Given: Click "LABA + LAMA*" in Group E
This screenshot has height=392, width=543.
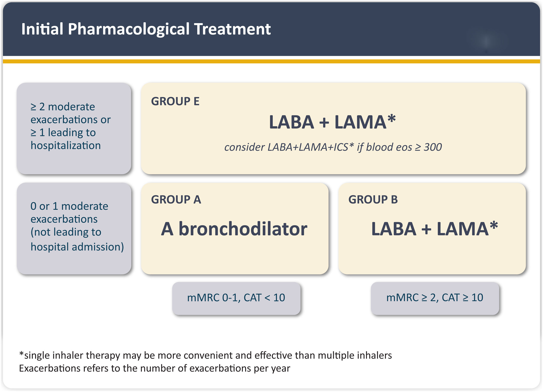Looking at the screenshot, I should point(332,122).
